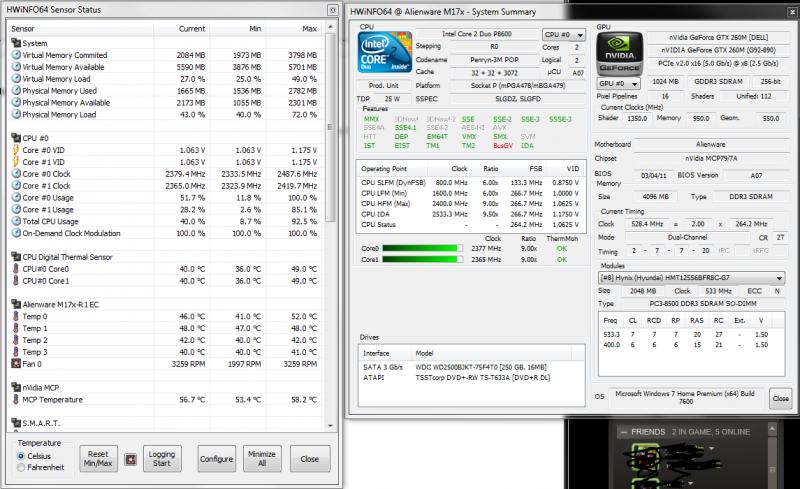
Task: Click the NVIDIA GeForce logo
Action: point(619,54)
